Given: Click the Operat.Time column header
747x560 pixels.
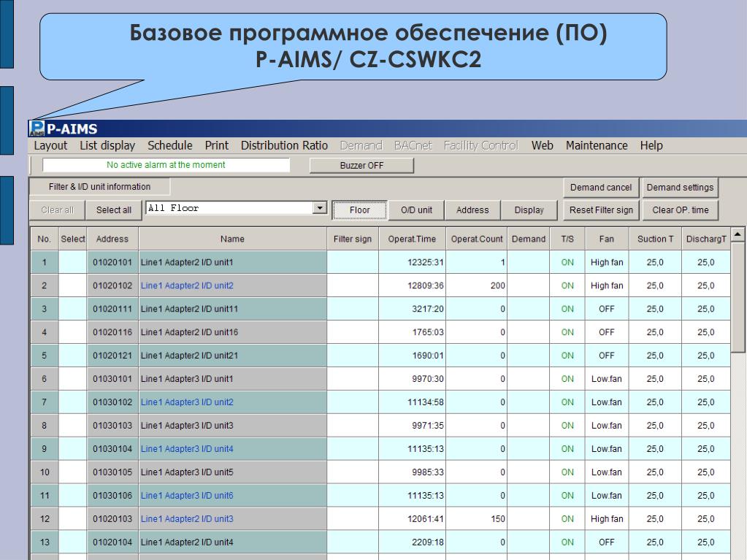Looking at the screenshot, I should (x=412, y=239).
